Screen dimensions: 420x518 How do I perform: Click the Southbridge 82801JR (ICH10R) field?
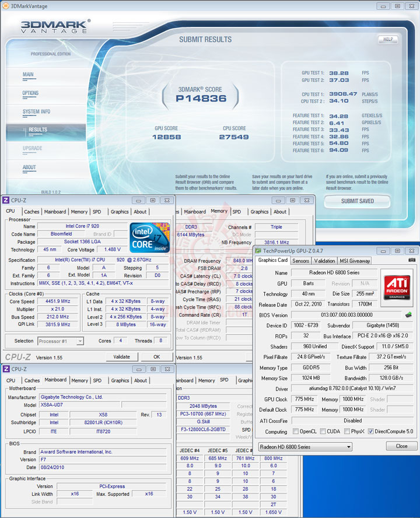[x=103, y=422]
